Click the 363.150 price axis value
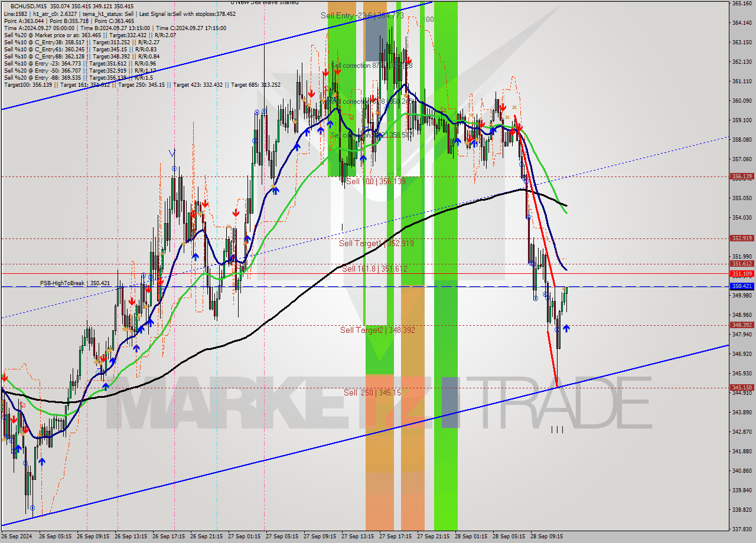 tap(742, 42)
